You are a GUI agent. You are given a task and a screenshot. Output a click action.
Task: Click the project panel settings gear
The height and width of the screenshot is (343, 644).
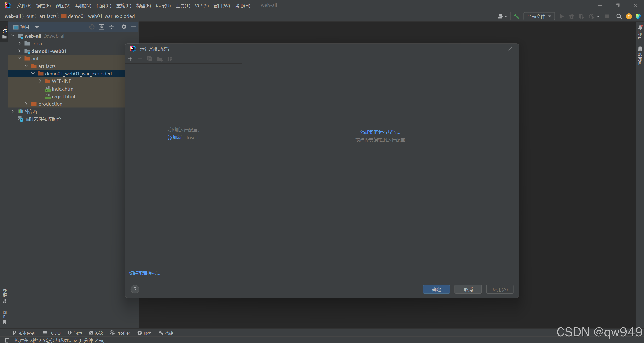(124, 27)
